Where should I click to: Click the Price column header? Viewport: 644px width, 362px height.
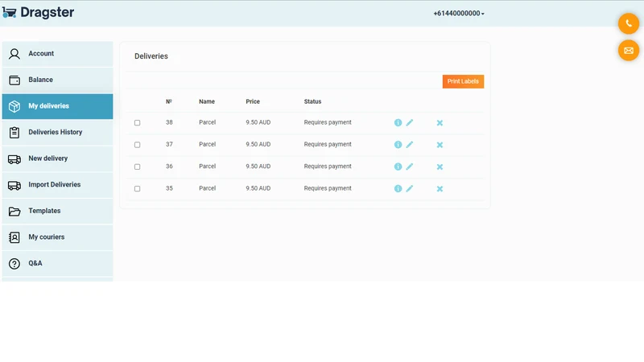coord(253,101)
